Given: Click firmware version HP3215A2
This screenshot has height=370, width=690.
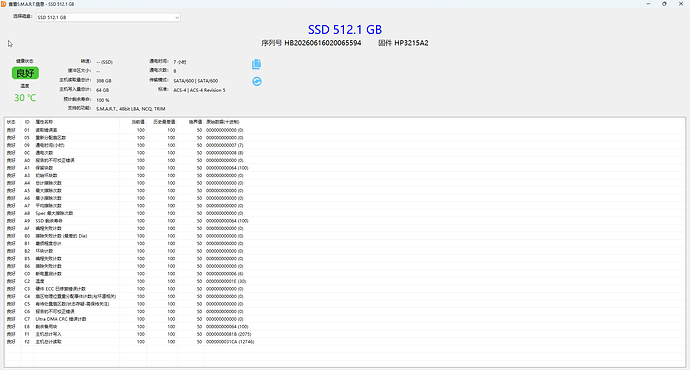Looking at the screenshot, I should point(411,43).
